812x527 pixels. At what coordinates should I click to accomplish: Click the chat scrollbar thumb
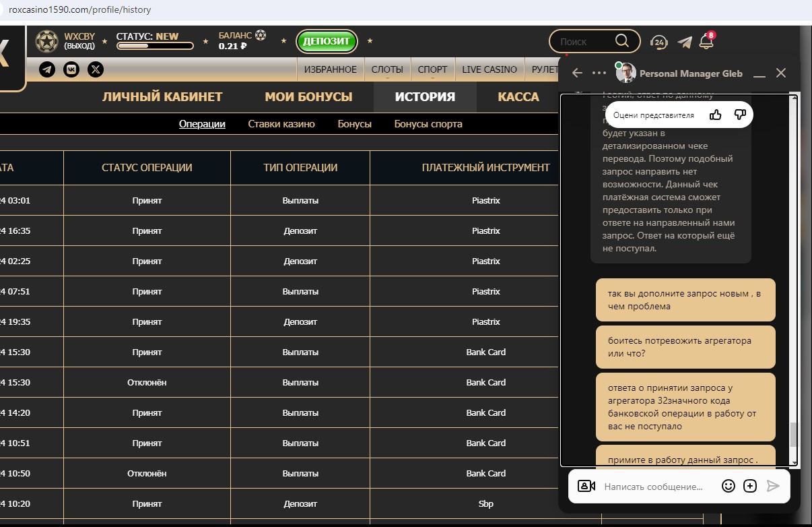click(794, 435)
